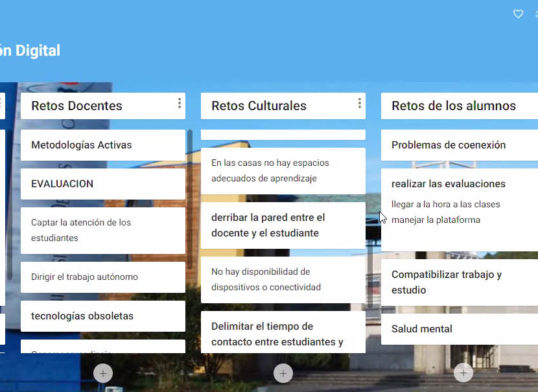Select the Salud mental post
Viewport: 538px width, 392px height.
coord(459,329)
